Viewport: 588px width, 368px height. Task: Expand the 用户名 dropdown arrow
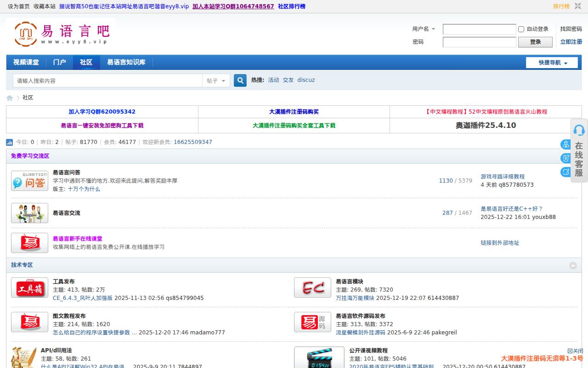point(432,29)
